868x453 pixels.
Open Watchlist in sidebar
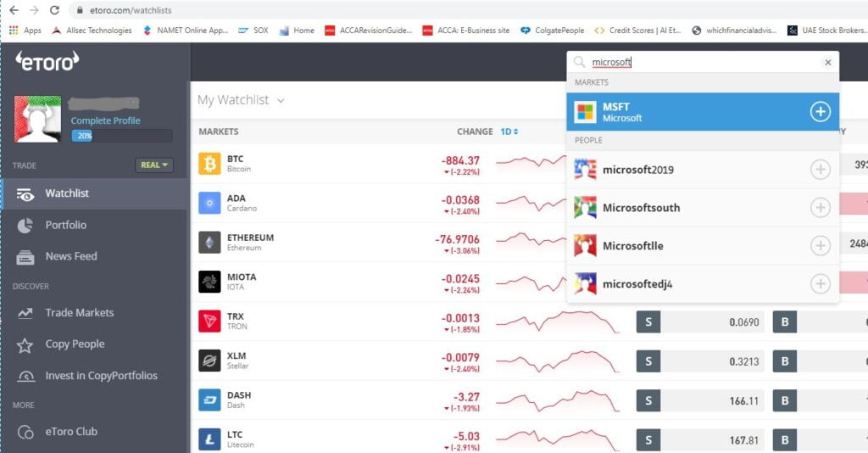point(95,193)
